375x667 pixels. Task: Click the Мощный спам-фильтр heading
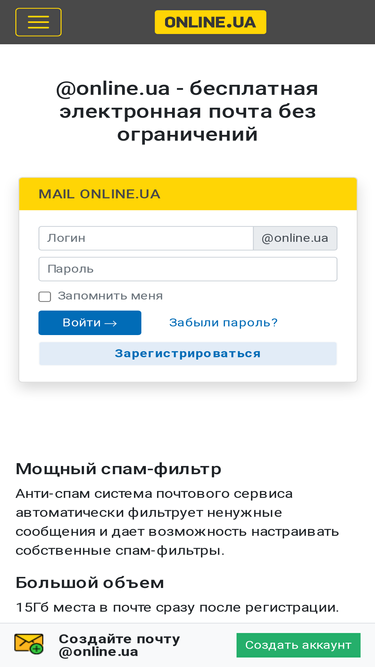tap(119, 469)
